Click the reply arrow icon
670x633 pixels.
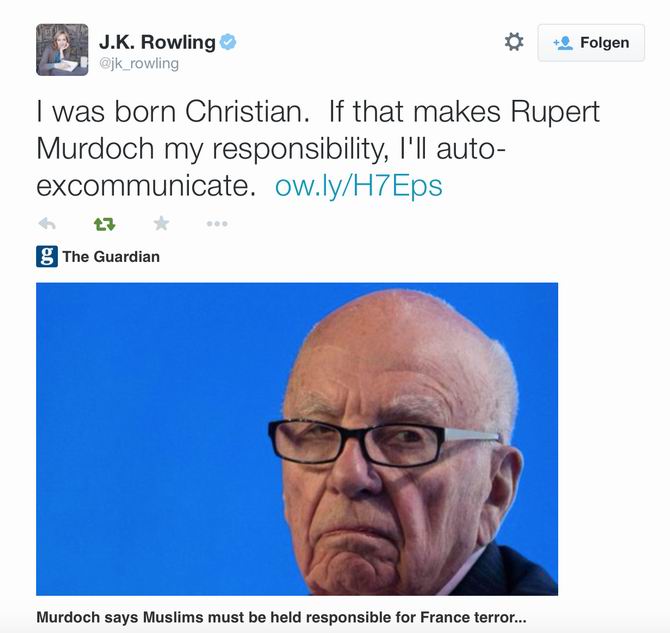[x=47, y=224]
